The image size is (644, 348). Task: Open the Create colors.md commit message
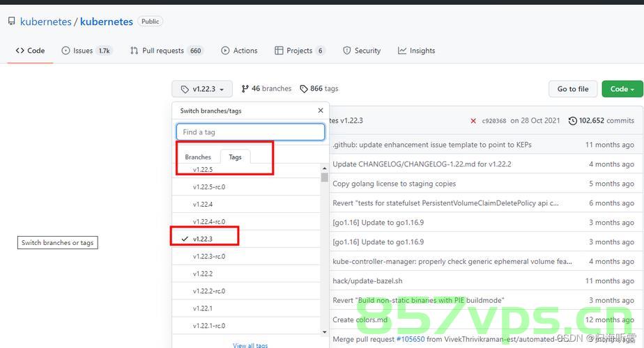[360, 319]
